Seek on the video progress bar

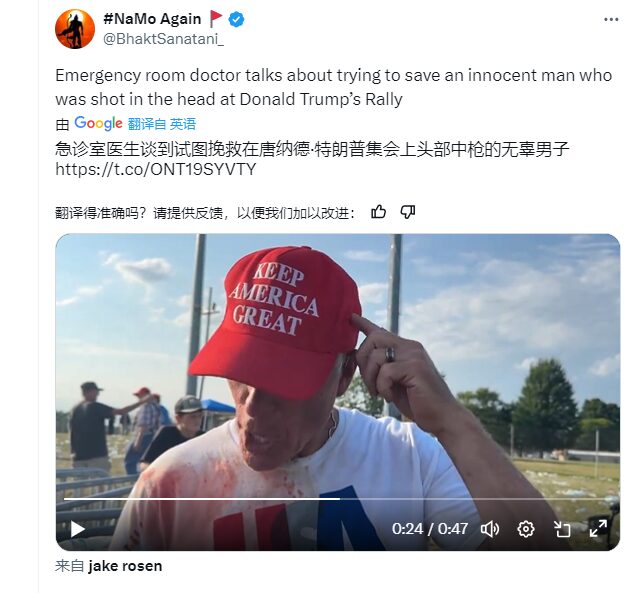(x=338, y=499)
